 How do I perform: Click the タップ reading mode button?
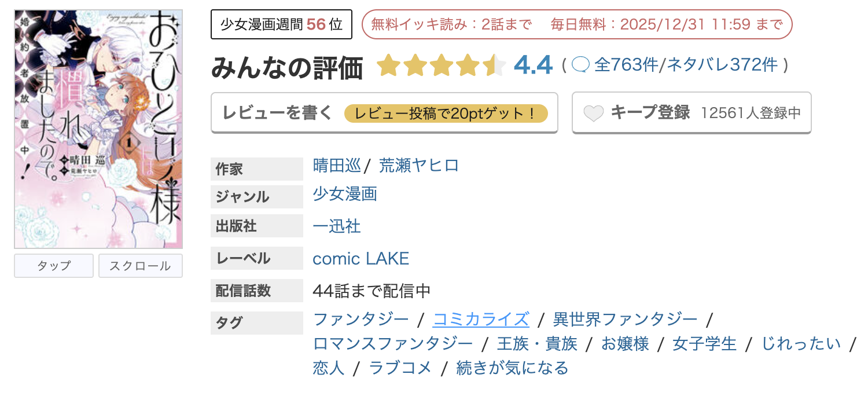pyautogui.click(x=53, y=265)
